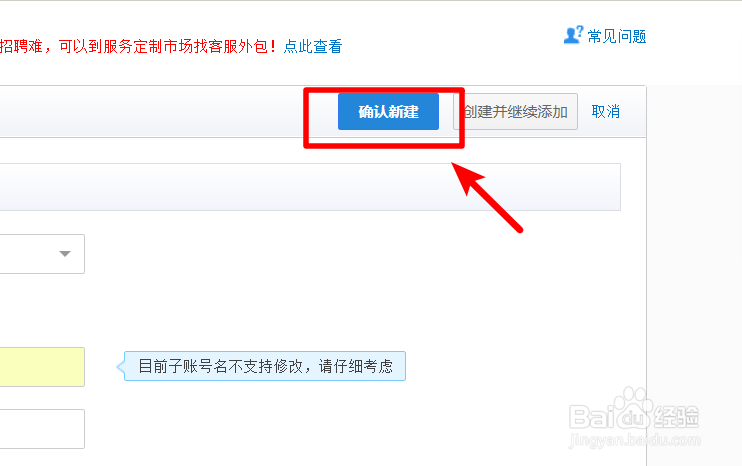Focus the white input below yellow field
The height and width of the screenshot is (466, 742).
point(42,429)
